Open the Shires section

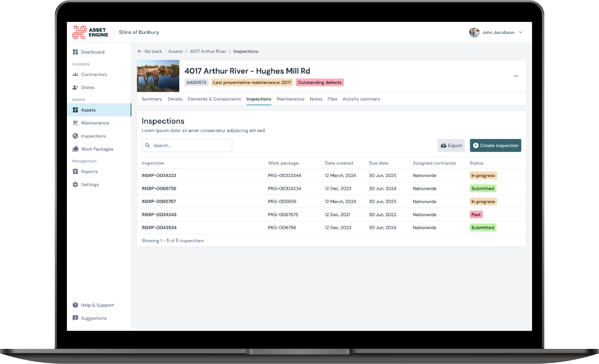[x=88, y=87]
